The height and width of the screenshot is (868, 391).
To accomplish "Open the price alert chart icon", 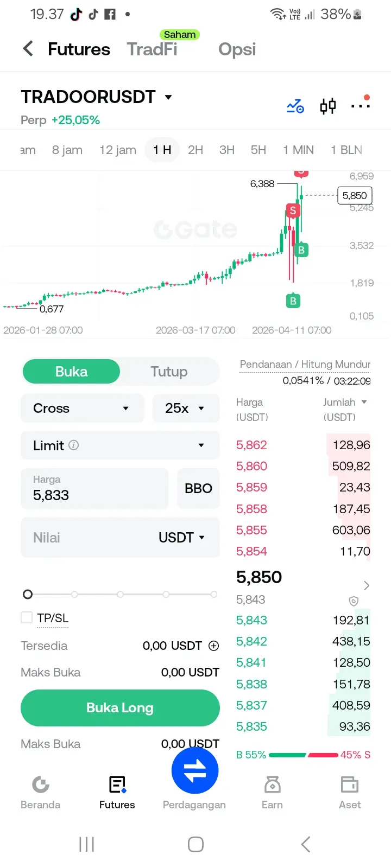I will coord(295,106).
